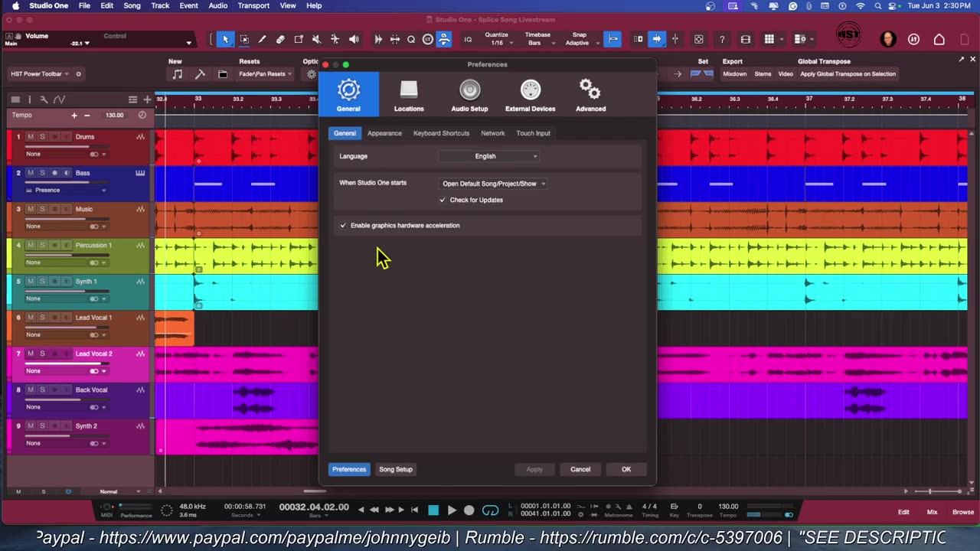This screenshot has height=551, width=980.
Task: Choose the Paint pencil tool
Action: pos(262,39)
